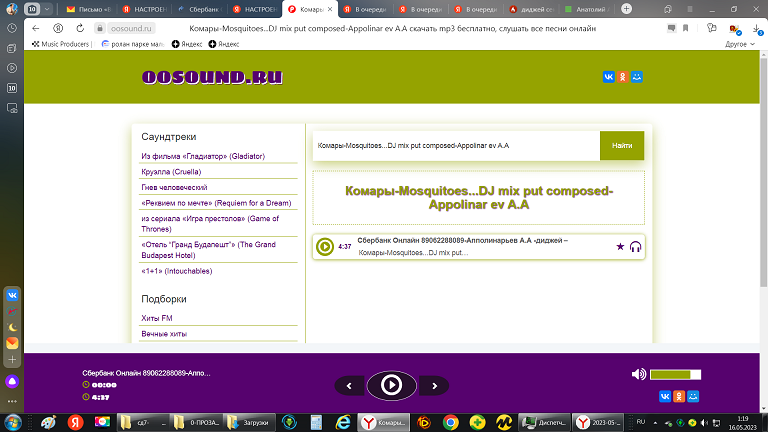Close the active Комары browser tab

pos(330,9)
